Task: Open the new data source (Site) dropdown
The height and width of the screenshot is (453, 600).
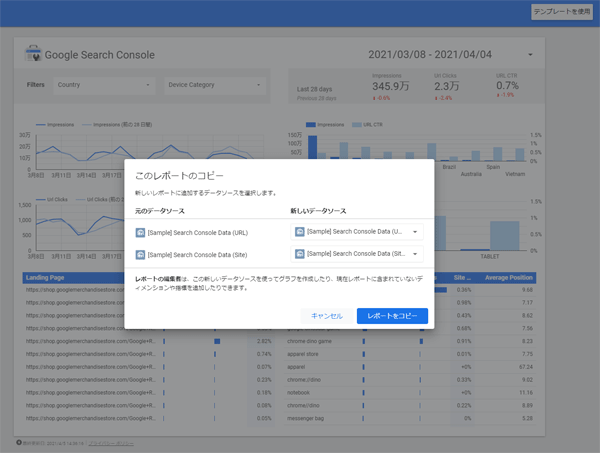Action: coord(357,254)
